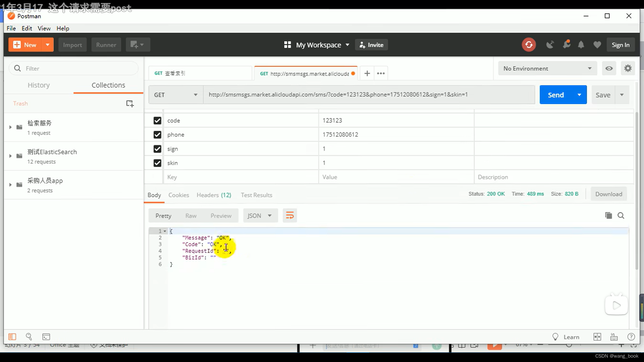Open the notifications bell
644x362 pixels.
(581, 45)
